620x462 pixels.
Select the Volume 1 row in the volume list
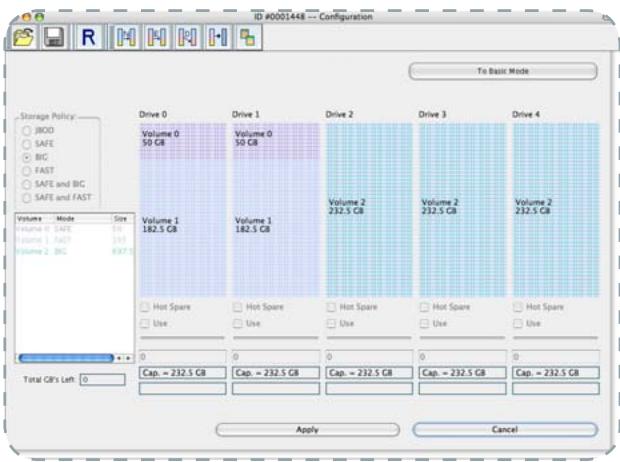point(75,240)
